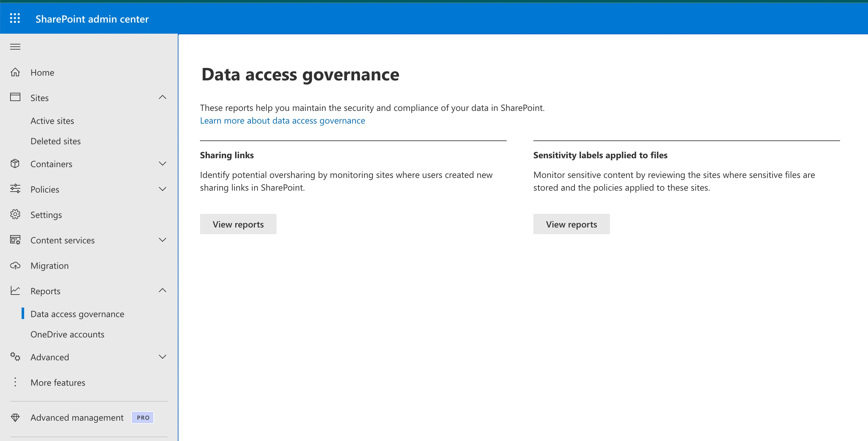The image size is (868, 441).
Task: Click the Settings gear icon
Action: [x=15, y=214]
